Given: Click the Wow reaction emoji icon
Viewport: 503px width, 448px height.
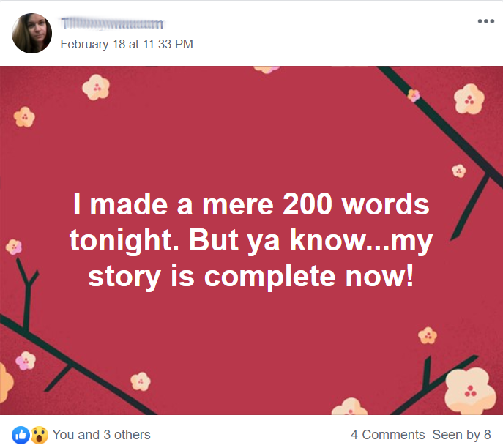Looking at the screenshot, I should (x=39, y=435).
